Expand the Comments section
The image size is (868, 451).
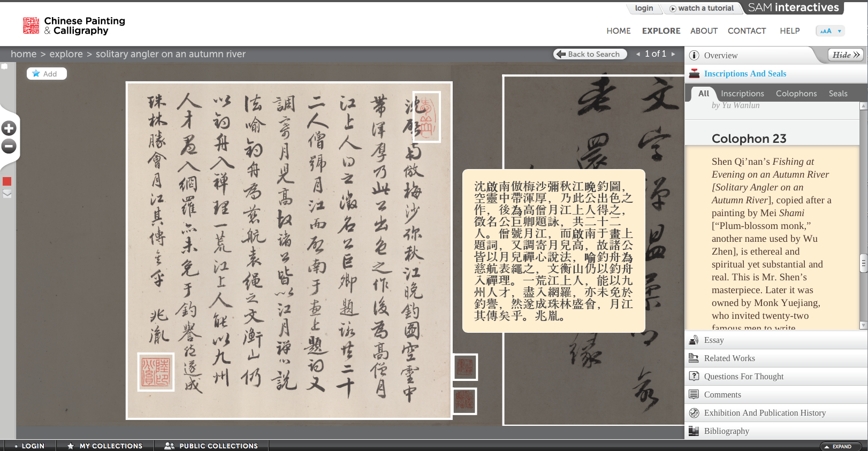click(x=722, y=395)
